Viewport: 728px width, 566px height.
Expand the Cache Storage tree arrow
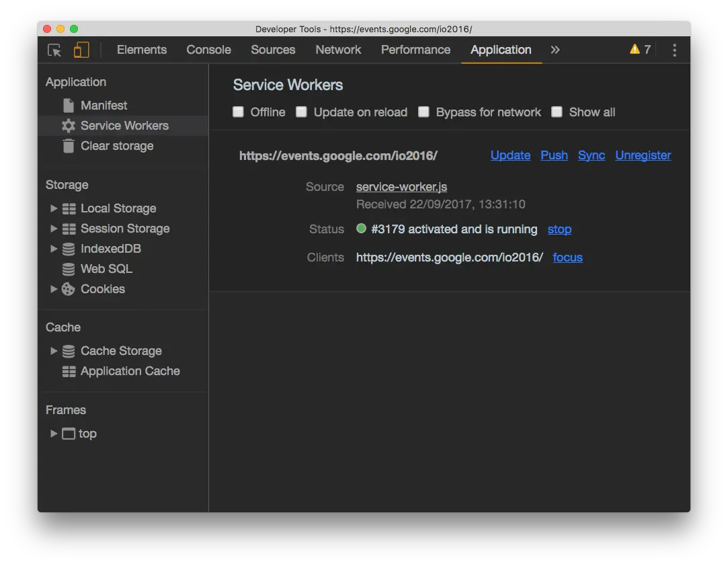coord(53,351)
